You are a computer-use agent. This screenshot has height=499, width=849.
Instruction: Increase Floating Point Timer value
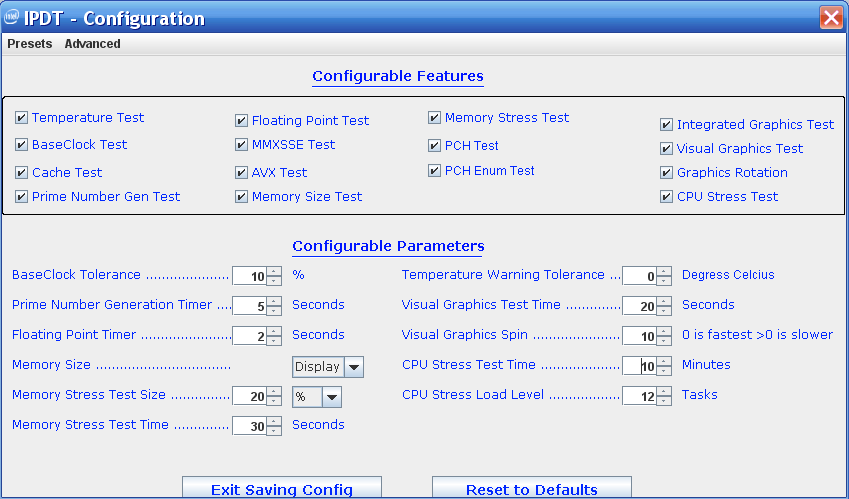(x=275, y=332)
